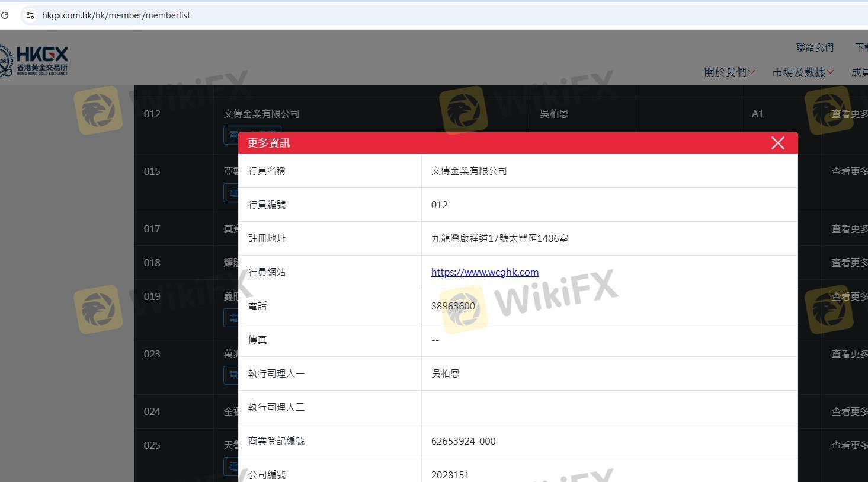Click member number 015 in background table

tap(152, 171)
